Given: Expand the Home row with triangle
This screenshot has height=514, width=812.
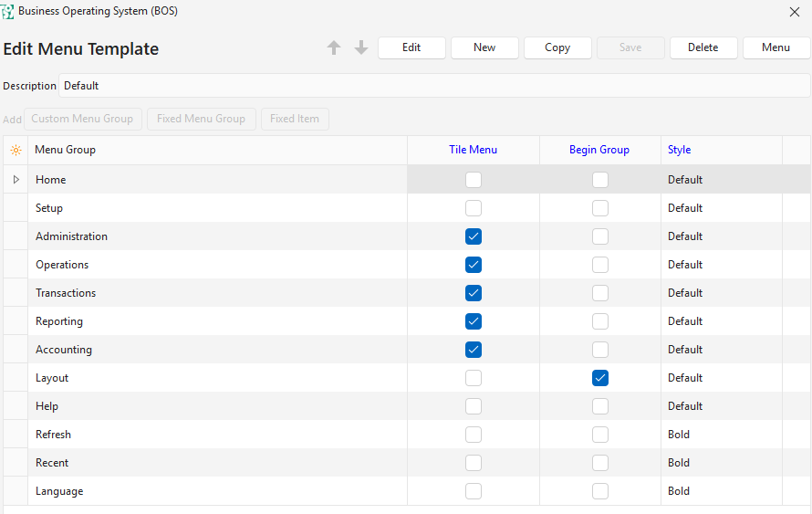Looking at the screenshot, I should 16,180.
